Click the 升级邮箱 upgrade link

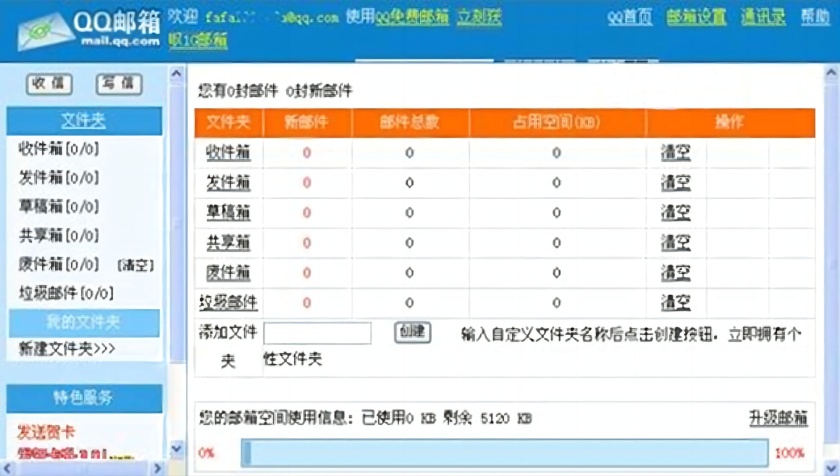777,418
